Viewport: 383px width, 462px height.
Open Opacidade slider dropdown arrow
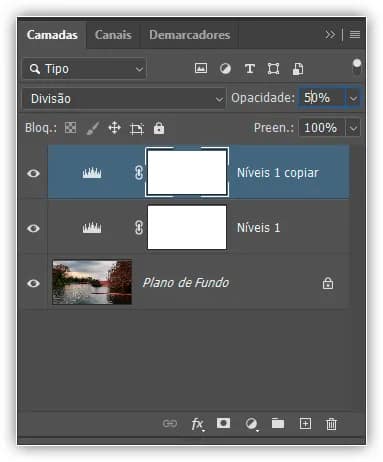coord(354,98)
